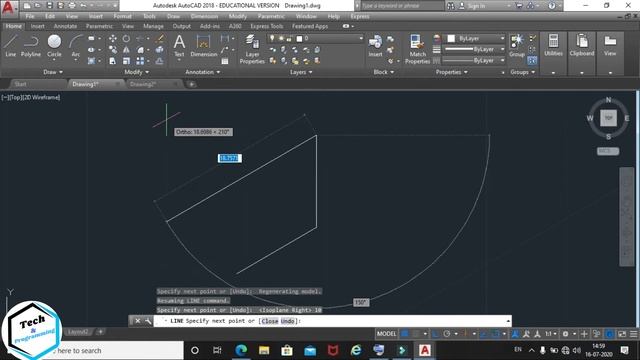The width and height of the screenshot is (640, 360).
Task: Expand the Modify panel
Action: pyautogui.click(x=136, y=72)
